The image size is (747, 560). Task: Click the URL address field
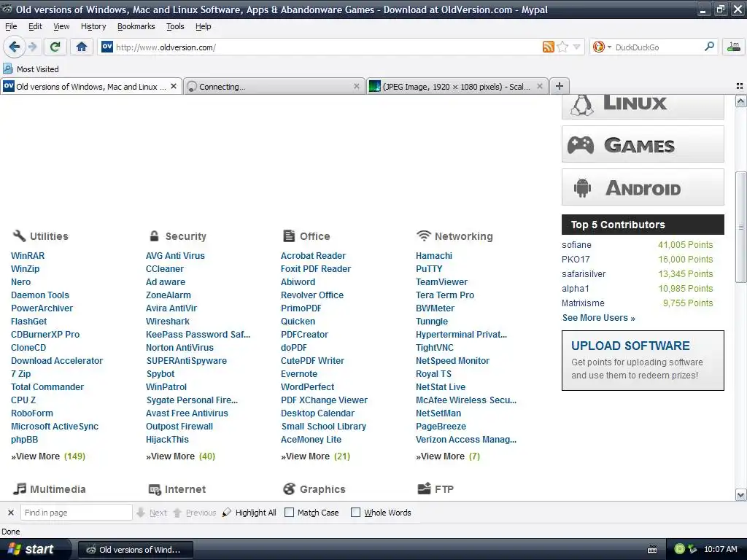(x=326, y=47)
